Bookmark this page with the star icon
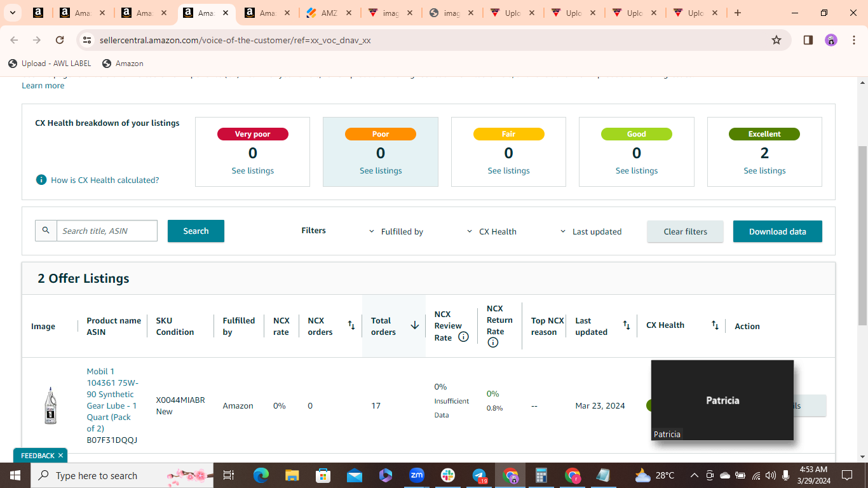 tap(776, 40)
